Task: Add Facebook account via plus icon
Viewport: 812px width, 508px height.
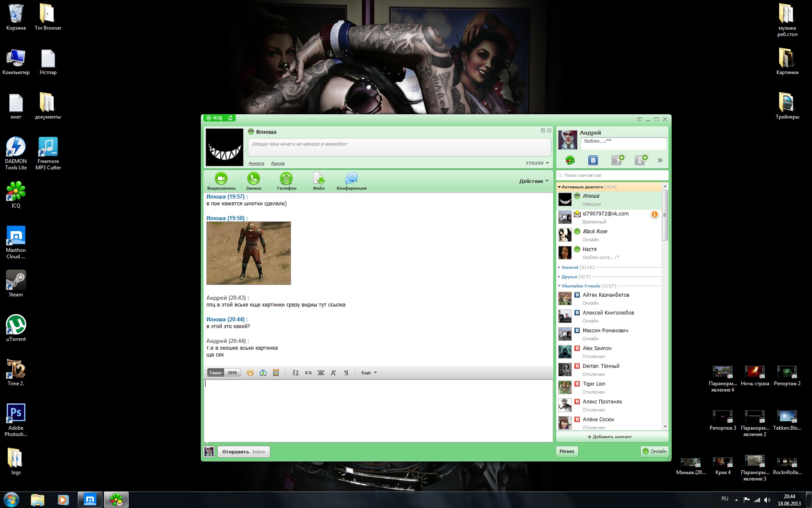Action: pyautogui.click(x=618, y=160)
